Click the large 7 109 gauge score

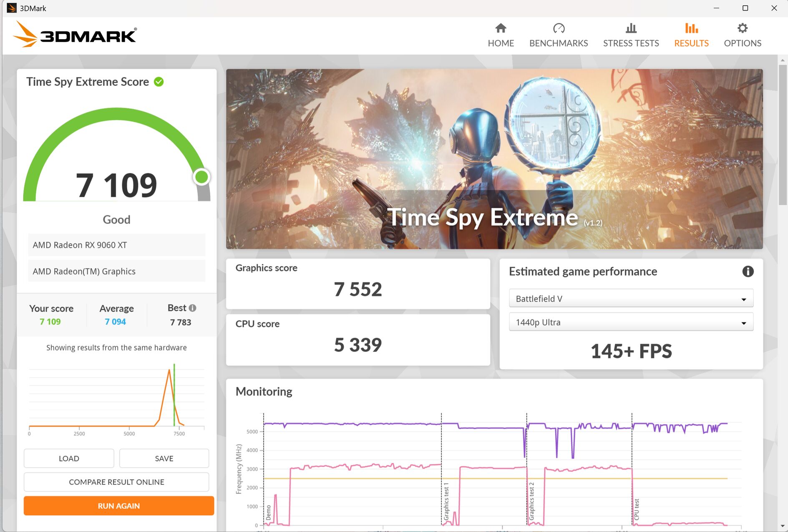[x=116, y=185]
